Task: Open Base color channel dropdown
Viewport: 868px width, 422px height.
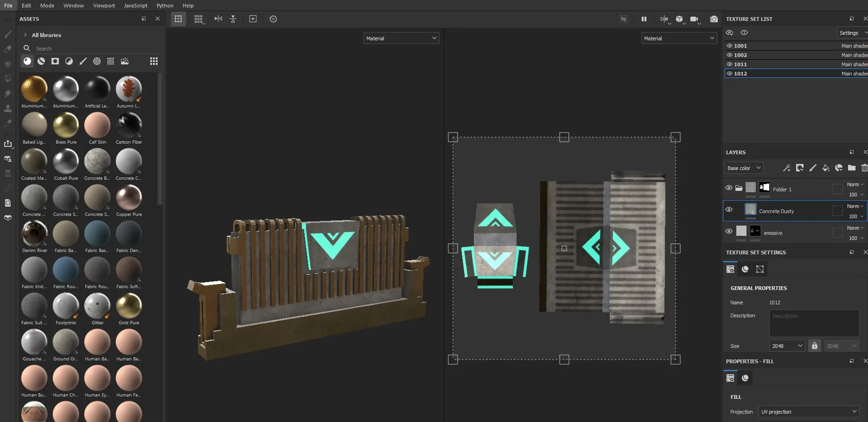Action: (x=744, y=168)
